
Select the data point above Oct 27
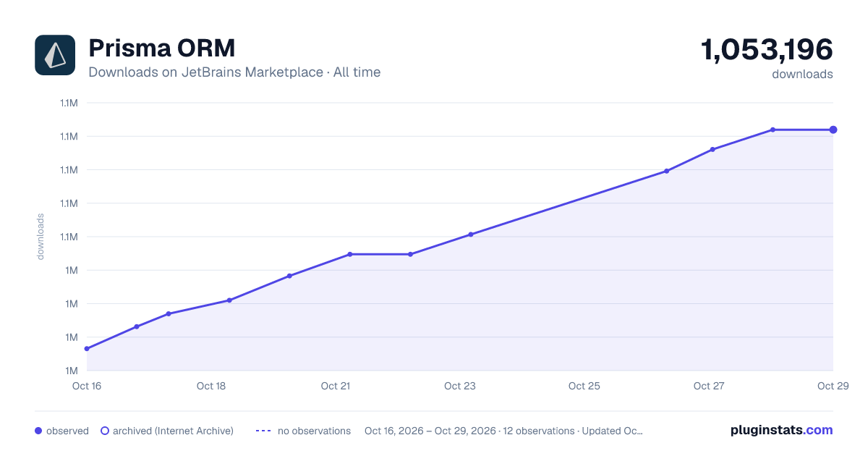pos(712,150)
